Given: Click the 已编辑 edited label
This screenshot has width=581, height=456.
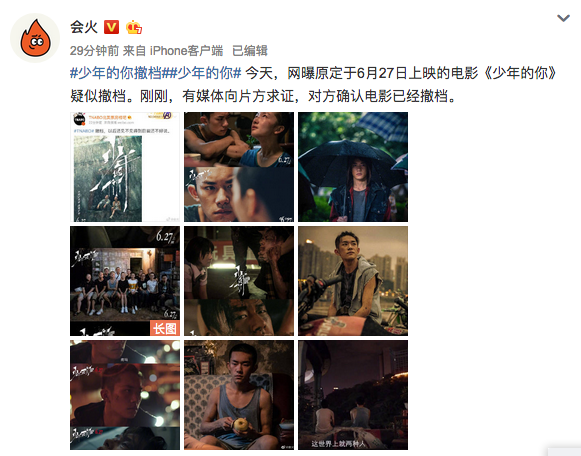Looking at the screenshot, I should [250, 51].
